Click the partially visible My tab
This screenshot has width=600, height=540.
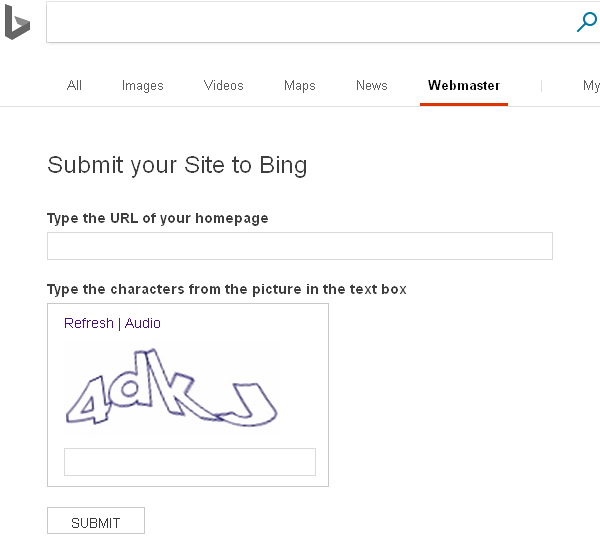tap(590, 86)
